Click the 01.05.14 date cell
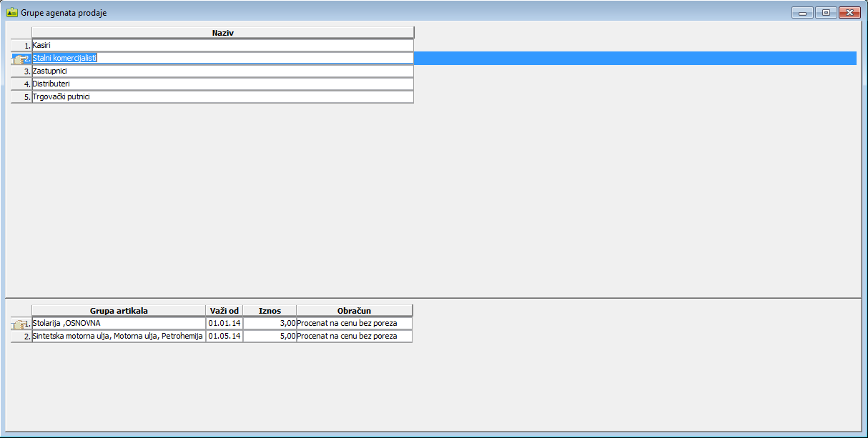Screen dimensions: 868x438 [x=224, y=337]
